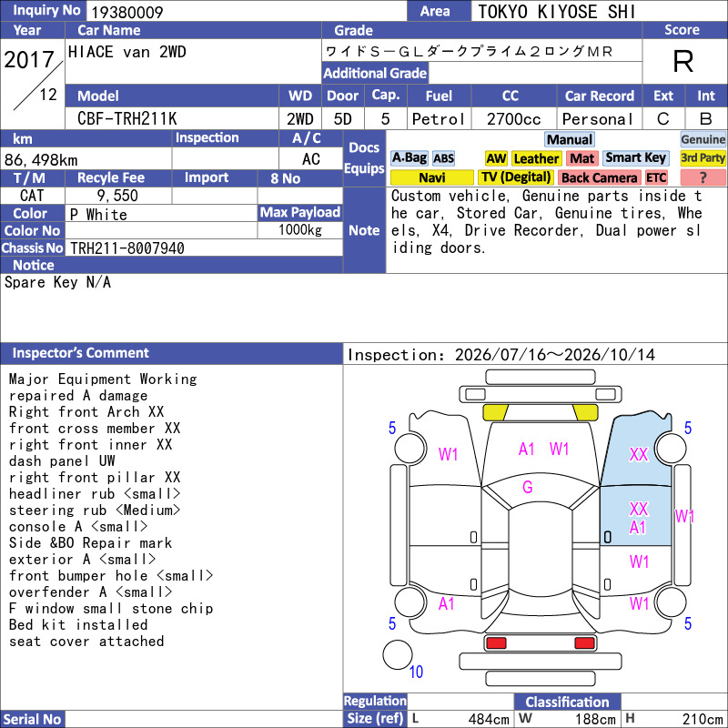Click the max payload value 1000kg
Image resolution: width=728 pixels, height=728 pixels.
click(x=300, y=230)
